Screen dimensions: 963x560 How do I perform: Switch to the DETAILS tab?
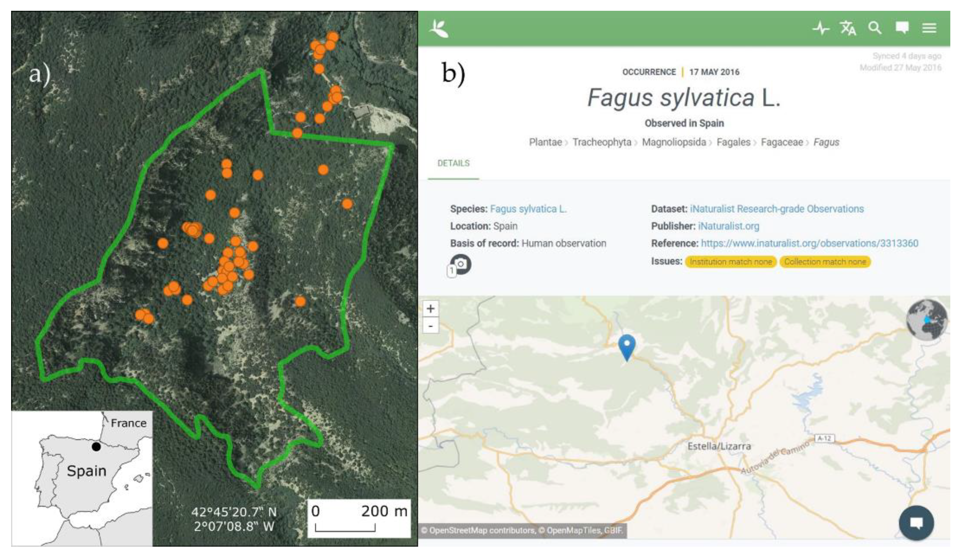(453, 163)
